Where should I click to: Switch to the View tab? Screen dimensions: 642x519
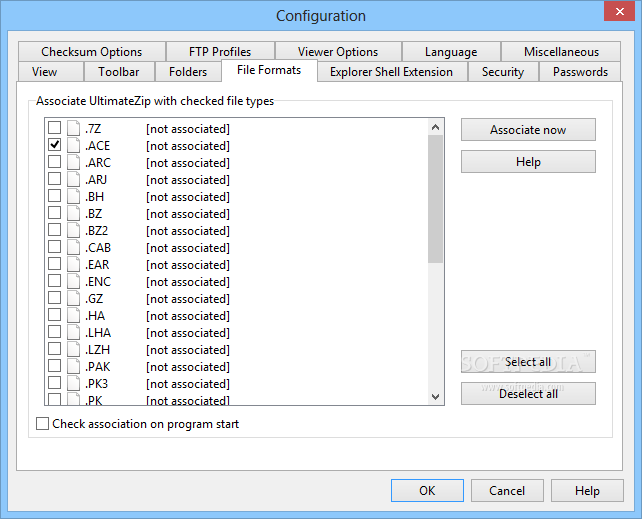[51, 72]
